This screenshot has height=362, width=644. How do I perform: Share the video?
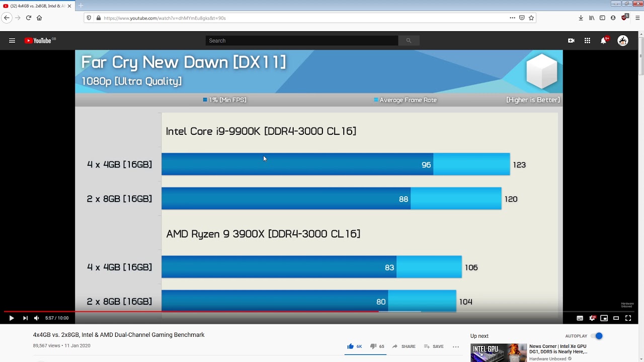404,346
